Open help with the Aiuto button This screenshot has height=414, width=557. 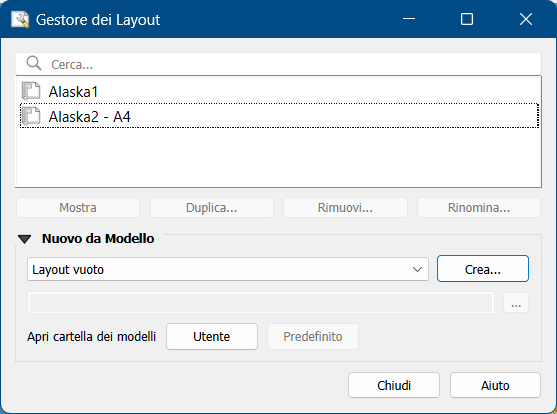[495, 385]
